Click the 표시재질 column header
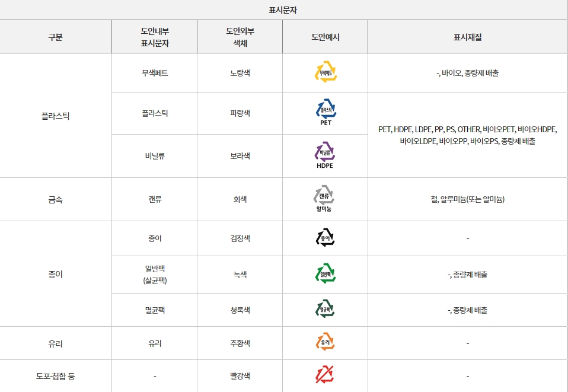The height and width of the screenshot is (392, 568). (468, 37)
